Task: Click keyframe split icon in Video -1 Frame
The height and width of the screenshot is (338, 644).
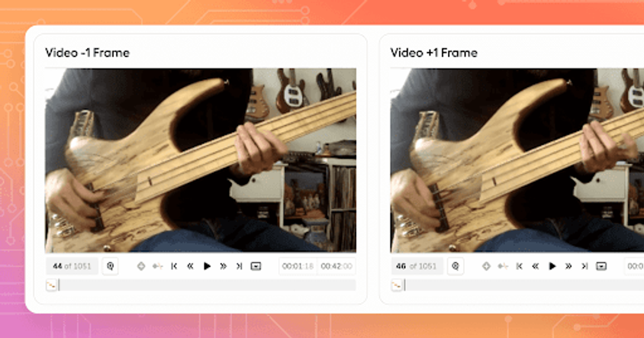Action: [158, 266]
